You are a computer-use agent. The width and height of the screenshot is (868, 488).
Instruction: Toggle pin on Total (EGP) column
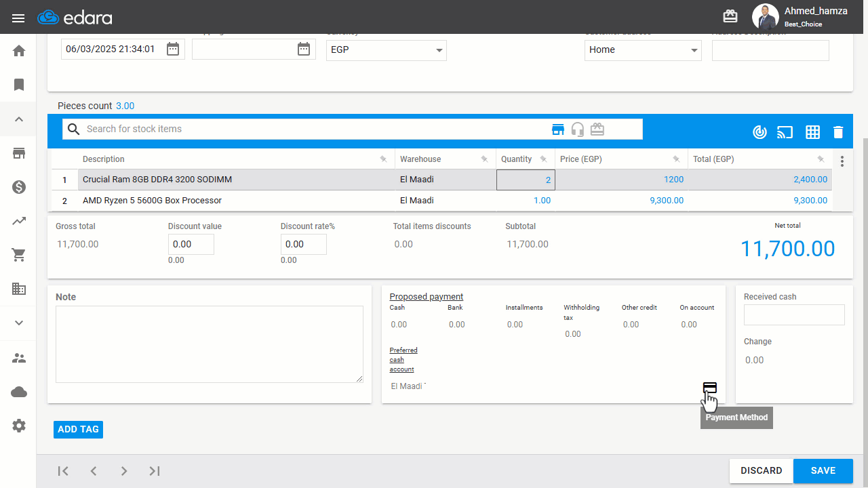click(821, 159)
